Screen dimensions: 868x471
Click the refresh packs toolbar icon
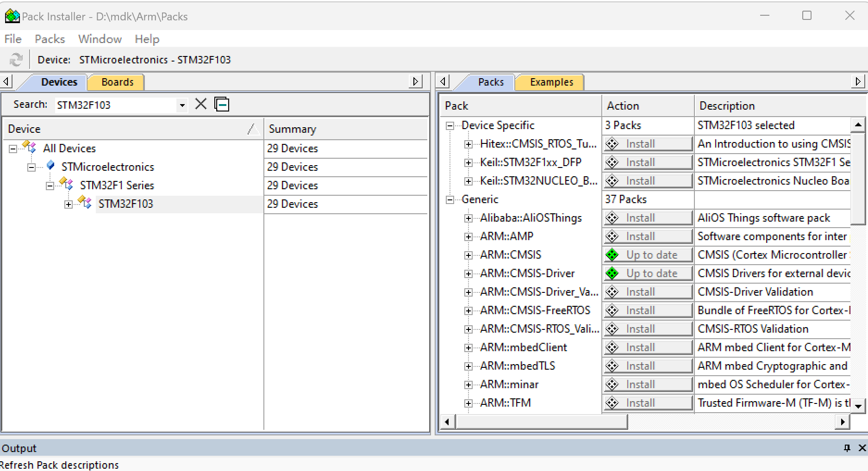[x=16, y=60]
